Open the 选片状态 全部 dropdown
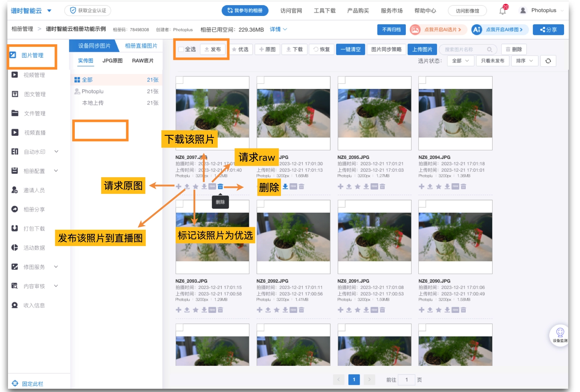This screenshot has height=392, width=580. (x=460, y=61)
